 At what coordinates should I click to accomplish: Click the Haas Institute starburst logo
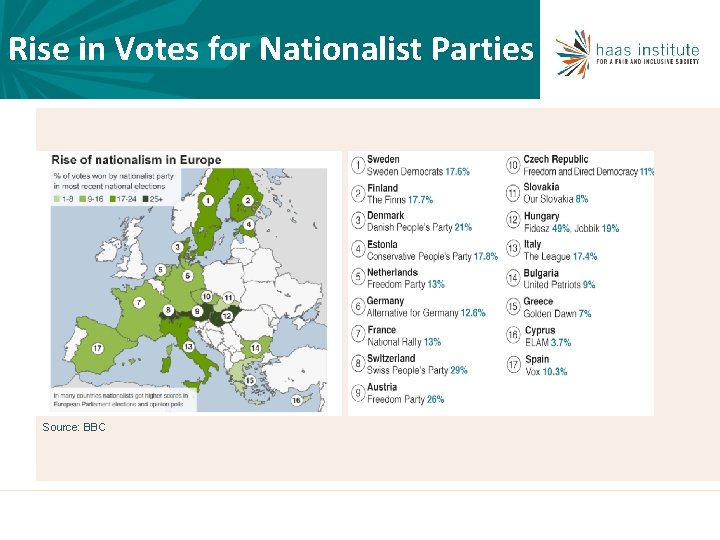pos(573,50)
